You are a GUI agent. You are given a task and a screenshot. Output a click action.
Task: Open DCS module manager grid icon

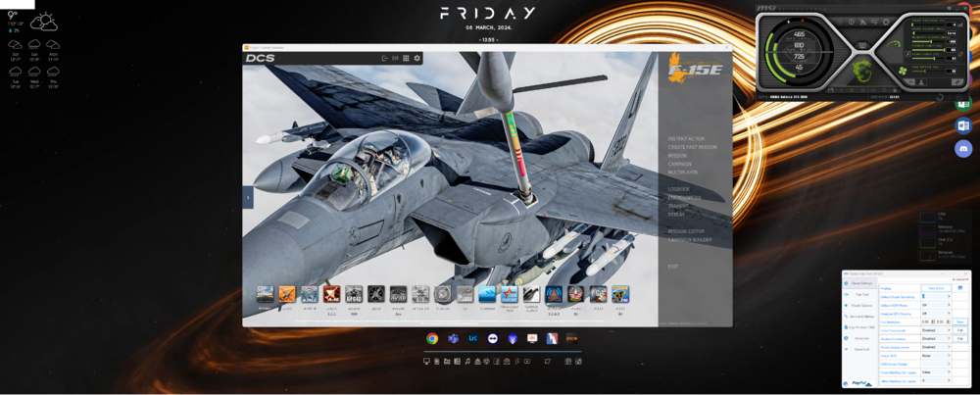click(406, 58)
